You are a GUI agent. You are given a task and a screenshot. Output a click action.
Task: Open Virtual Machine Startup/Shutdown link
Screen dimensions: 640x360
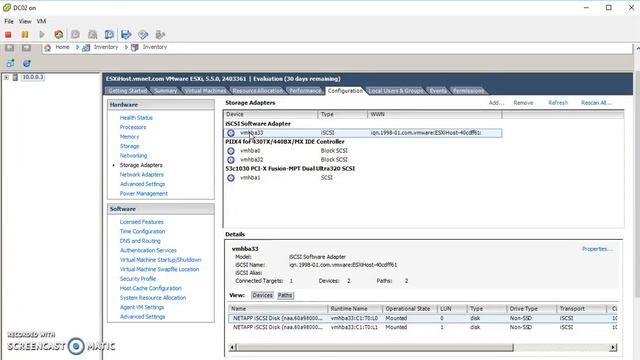(160, 260)
